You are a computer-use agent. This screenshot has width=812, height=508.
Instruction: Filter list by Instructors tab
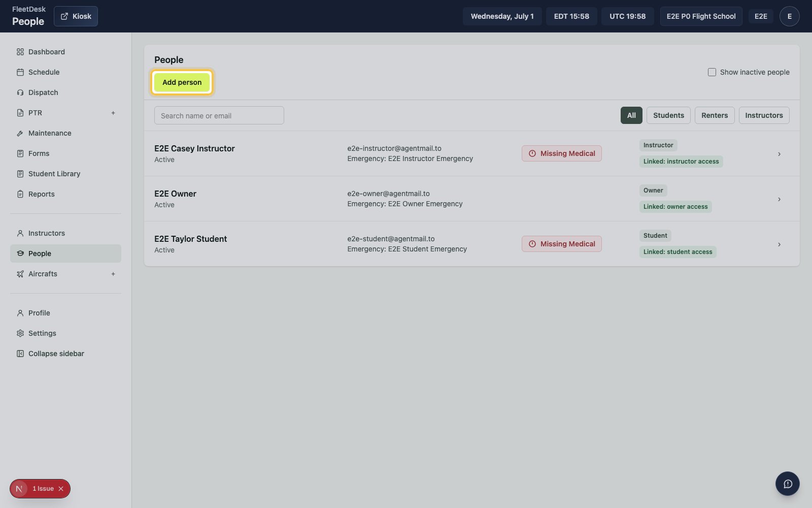[x=764, y=115]
